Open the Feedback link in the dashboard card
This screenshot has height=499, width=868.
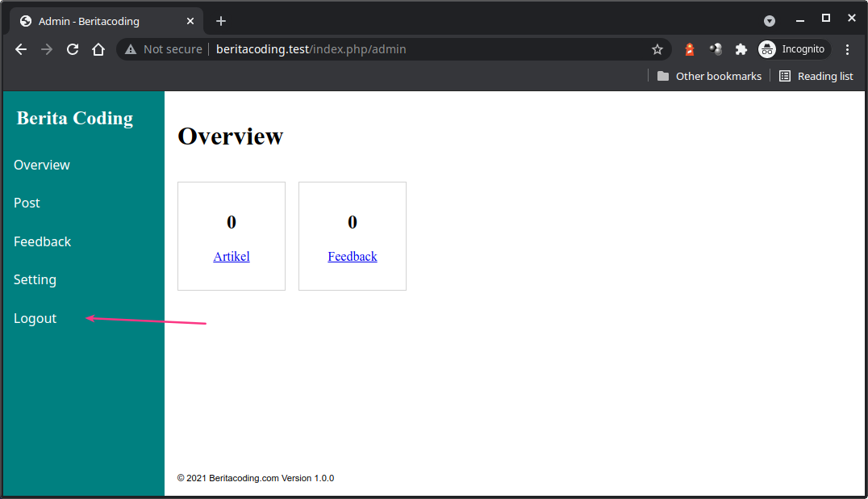point(352,256)
